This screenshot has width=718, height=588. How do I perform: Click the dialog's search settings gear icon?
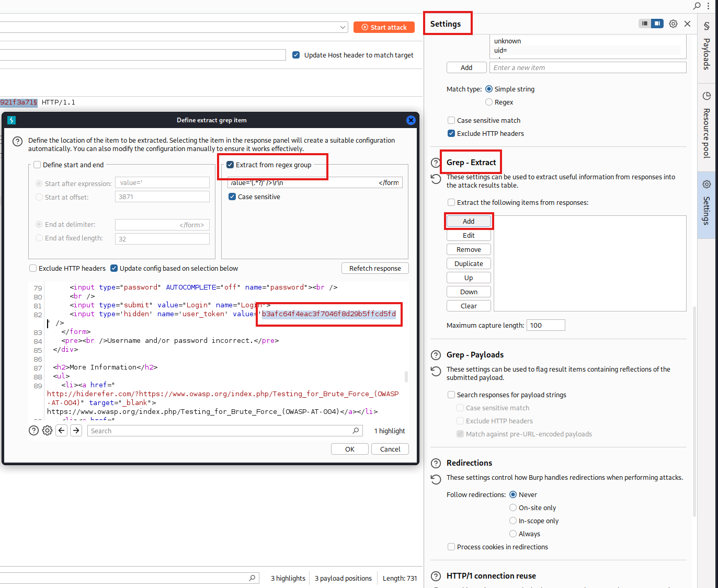tap(47, 431)
